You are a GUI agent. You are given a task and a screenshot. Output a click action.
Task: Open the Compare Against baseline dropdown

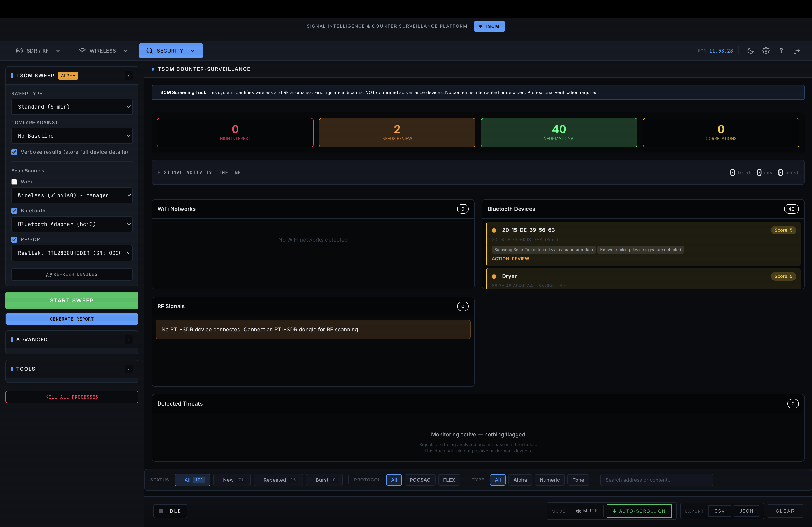click(72, 136)
